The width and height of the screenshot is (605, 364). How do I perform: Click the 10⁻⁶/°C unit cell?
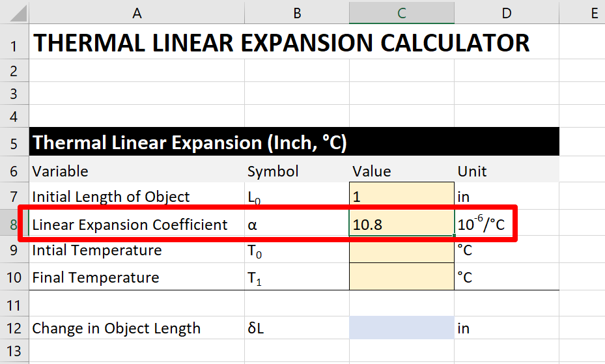coord(507,223)
